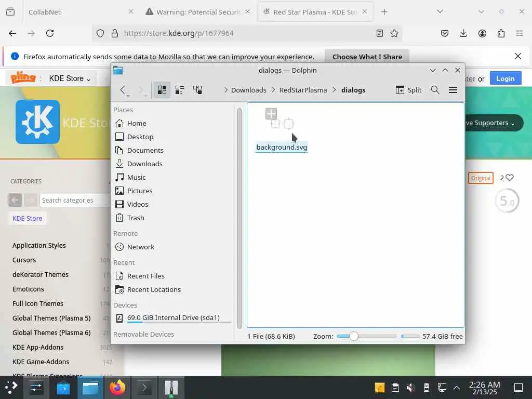Open KDE application launcher

[x=11, y=388]
